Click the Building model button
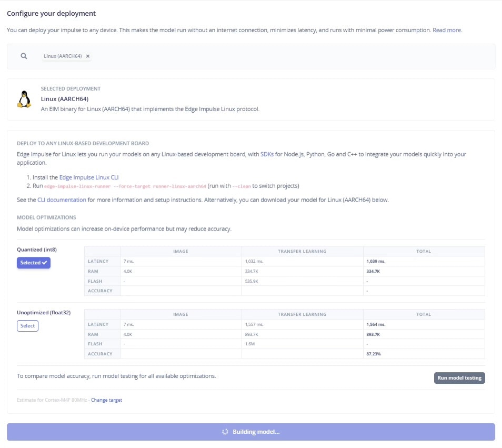The height and width of the screenshot is (448, 502). pyautogui.click(x=251, y=432)
